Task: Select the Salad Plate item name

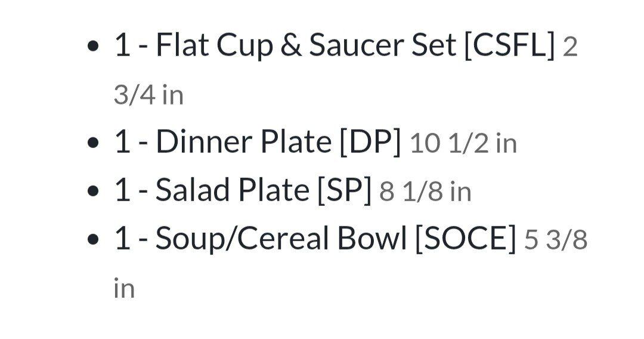Action: [231, 191]
